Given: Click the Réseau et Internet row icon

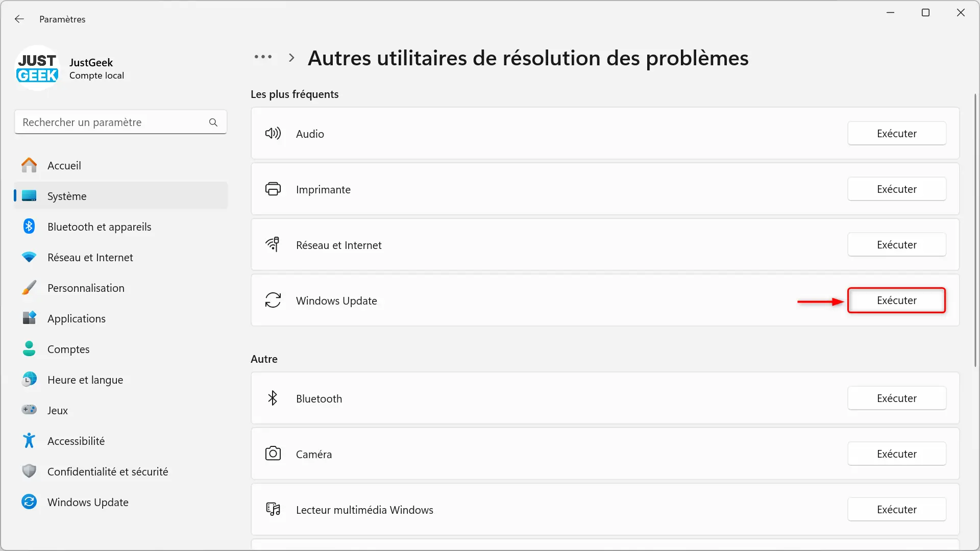Looking at the screenshot, I should (x=273, y=245).
